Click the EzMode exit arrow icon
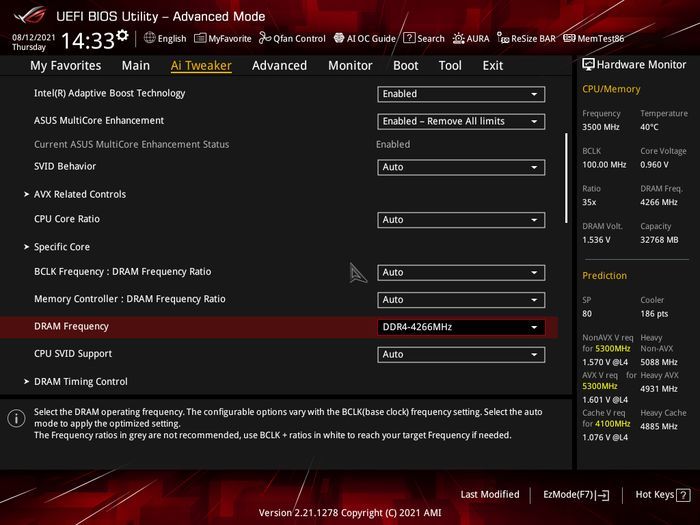This screenshot has width=700, height=525. 602,495
